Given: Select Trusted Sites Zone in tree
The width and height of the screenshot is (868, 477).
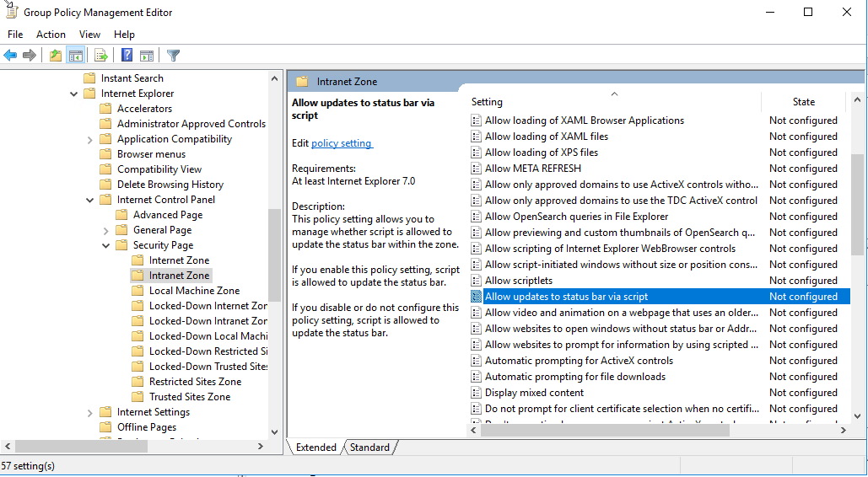Looking at the screenshot, I should point(189,397).
